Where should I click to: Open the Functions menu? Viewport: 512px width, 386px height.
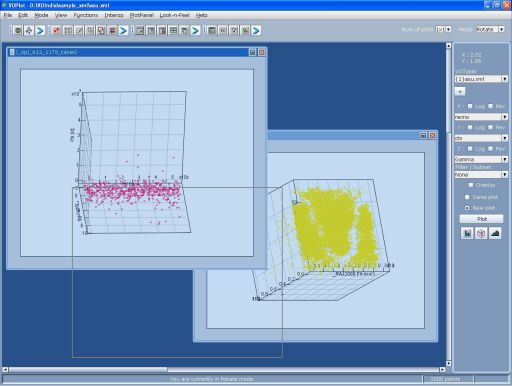86,15
